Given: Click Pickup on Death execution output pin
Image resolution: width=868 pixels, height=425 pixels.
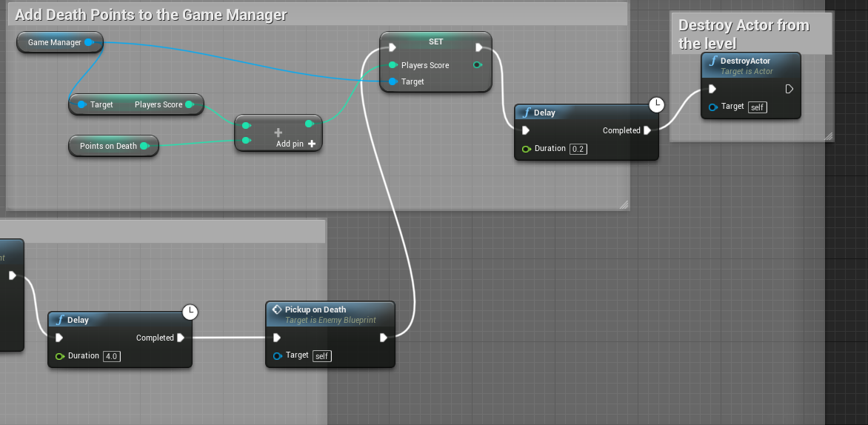Looking at the screenshot, I should click(x=384, y=338).
